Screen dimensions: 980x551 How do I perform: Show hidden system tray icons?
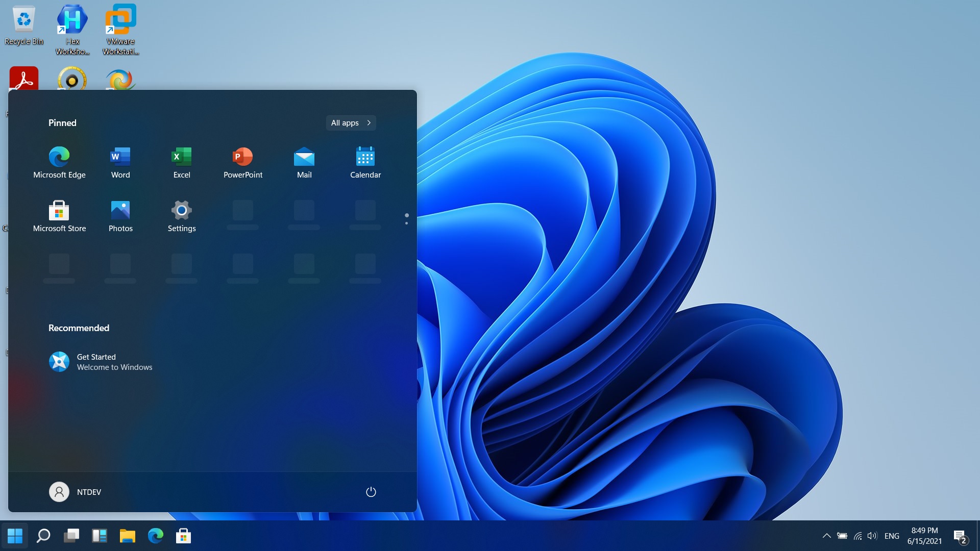[827, 536]
